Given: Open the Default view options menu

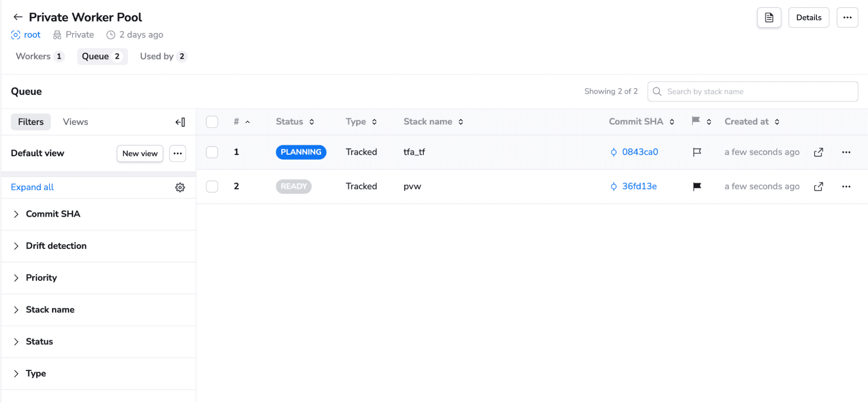Looking at the screenshot, I should [x=178, y=154].
